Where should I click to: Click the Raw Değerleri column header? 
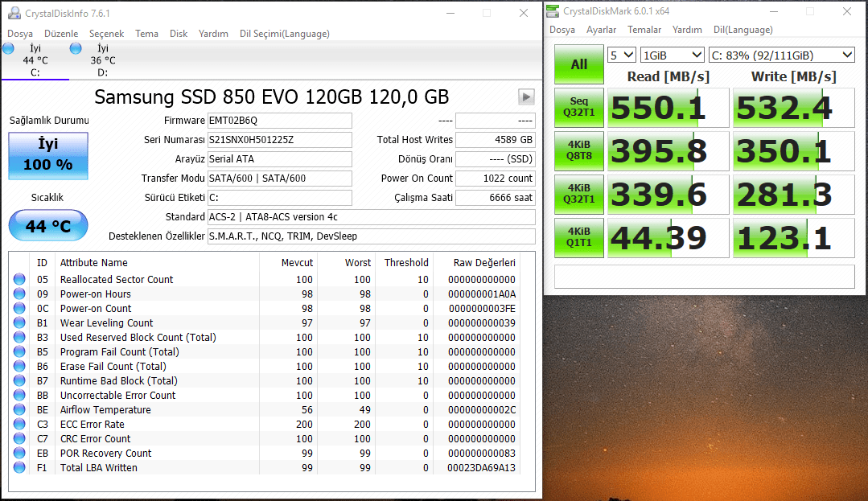484,262
